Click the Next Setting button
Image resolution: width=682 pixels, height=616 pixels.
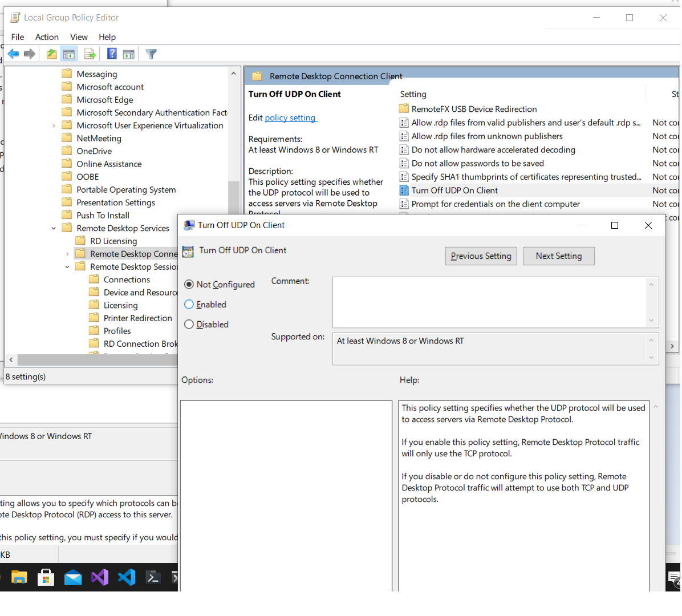pos(558,256)
